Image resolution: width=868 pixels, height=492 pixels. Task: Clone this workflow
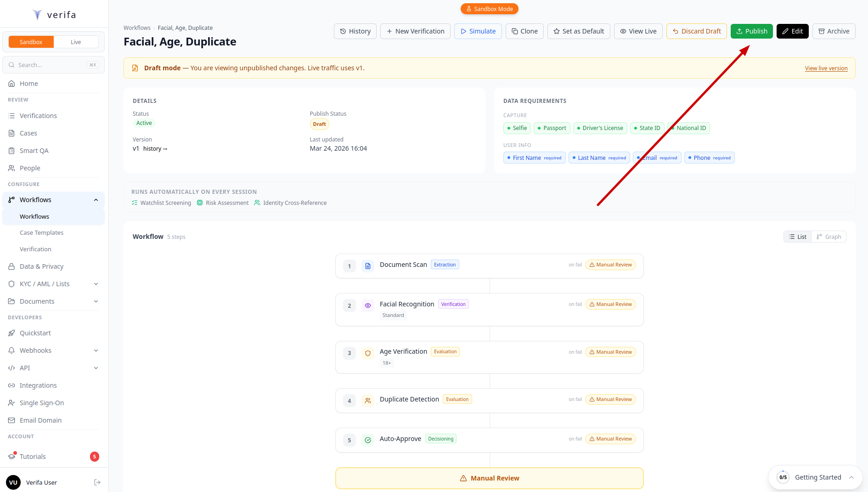click(524, 31)
